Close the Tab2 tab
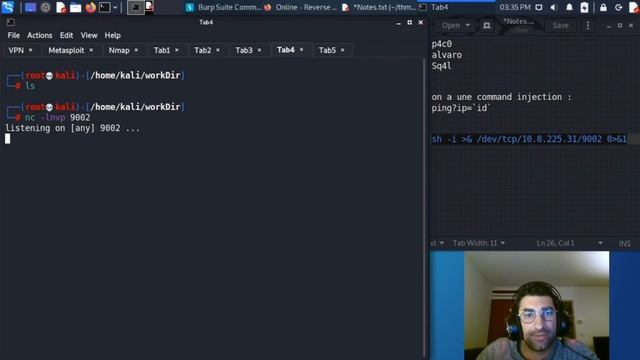 (218, 50)
